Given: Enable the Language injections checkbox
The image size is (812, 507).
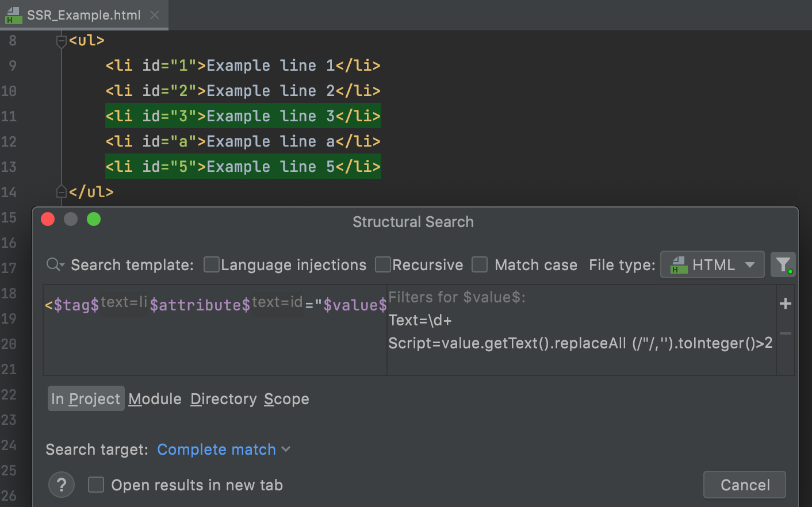Looking at the screenshot, I should click(x=212, y=264).
